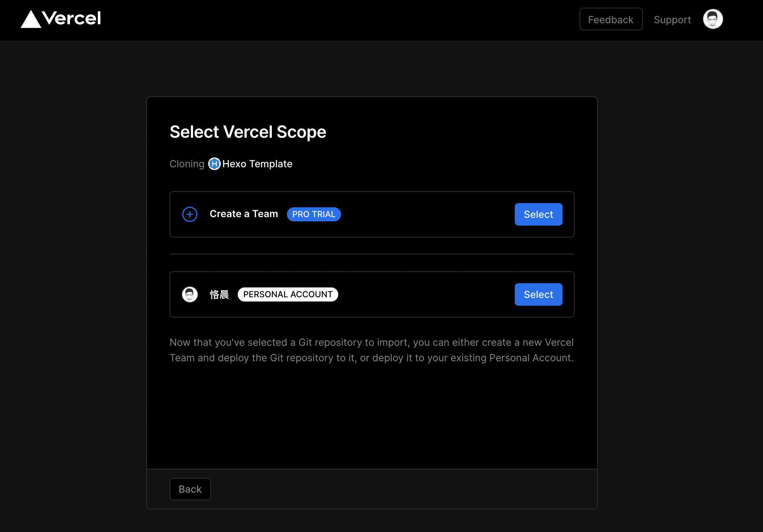Click the Vercel logo in header
The width and height of the screenshot is (763, 532).
(x=61, y=19)
